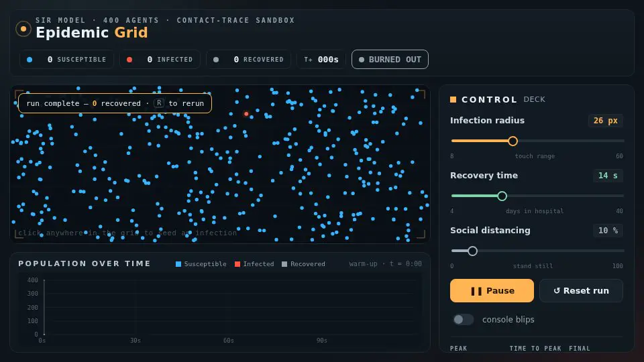This screenshot has height=362, width=644.
Task: Click the red Infected status dot
Action: pos(129,60)
